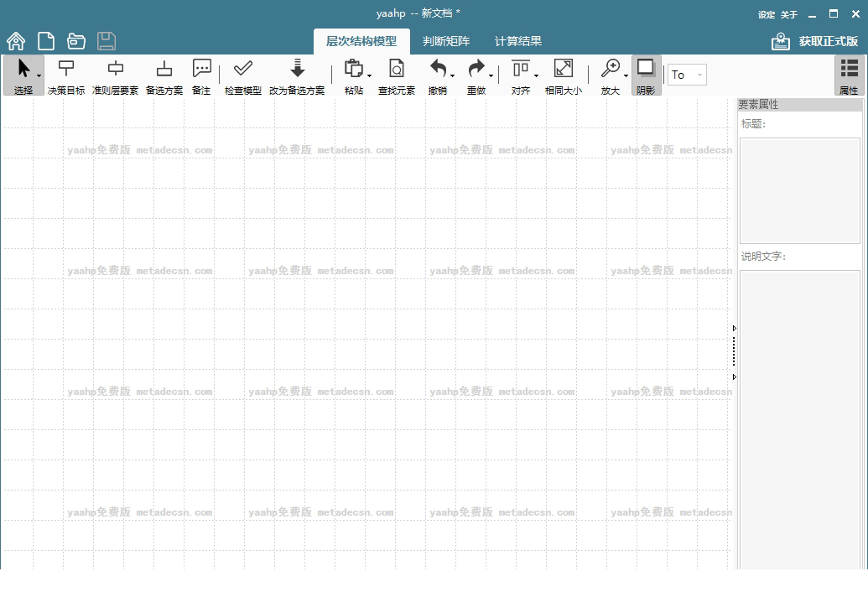Click the Home icon in title bar

[x=16, y=41]
